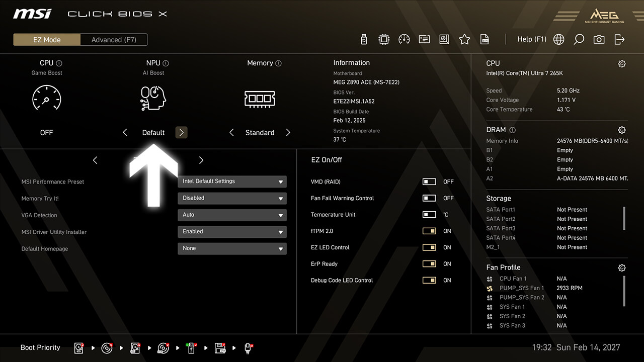The width and height of the screenshot is (644, 362).
Task: Click the search magnifier icon
Action: coord(579,39)
